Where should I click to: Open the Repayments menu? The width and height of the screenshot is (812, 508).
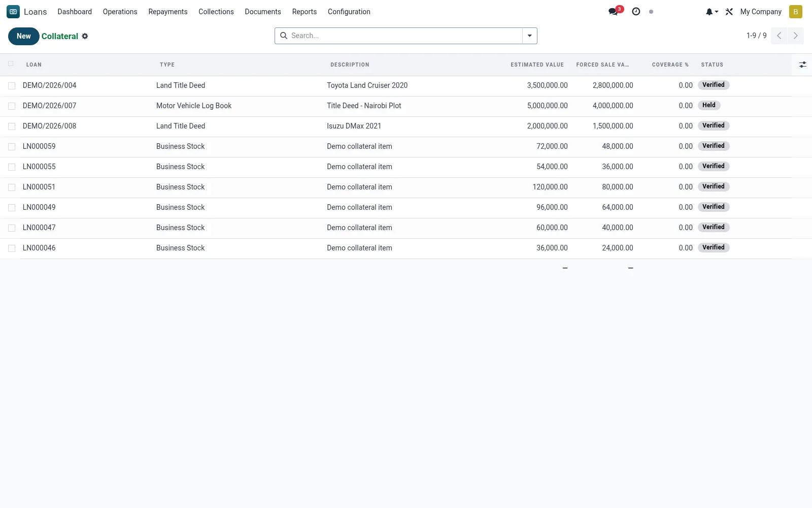click(x=168, y=12)
